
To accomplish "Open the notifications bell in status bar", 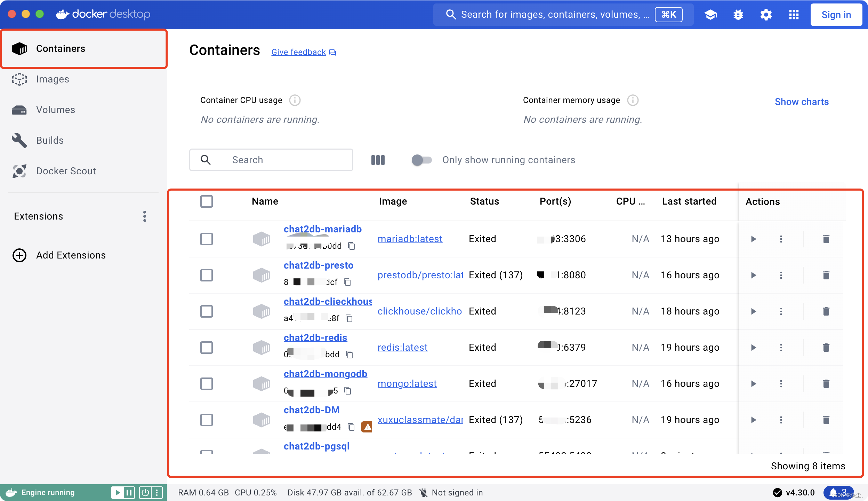I will [838, 493].
